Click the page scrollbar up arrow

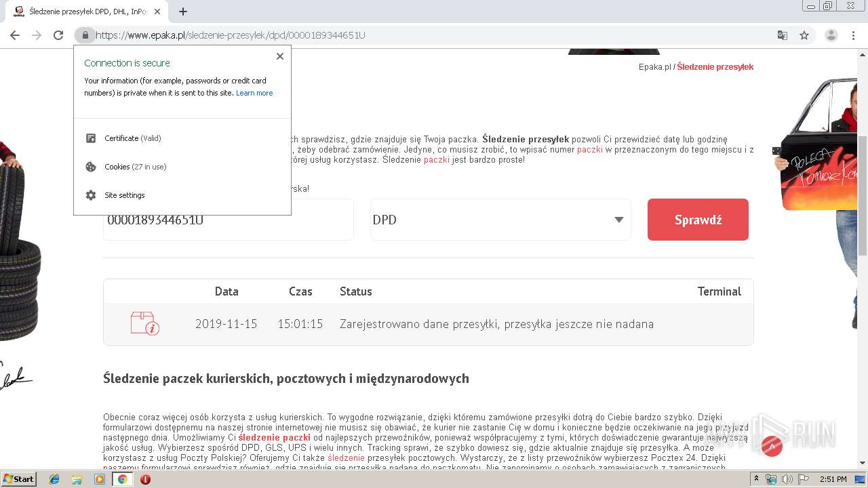(863, 54)
